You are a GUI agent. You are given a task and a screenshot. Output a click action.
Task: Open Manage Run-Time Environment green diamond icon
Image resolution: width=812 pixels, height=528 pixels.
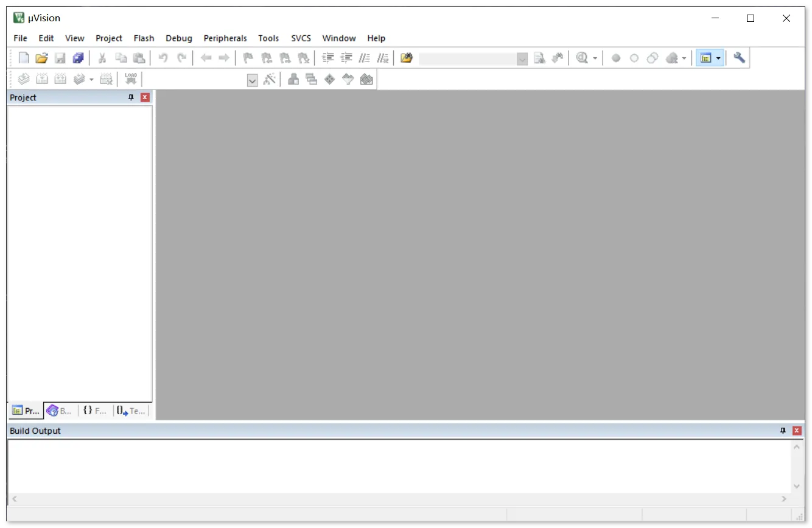330,79
